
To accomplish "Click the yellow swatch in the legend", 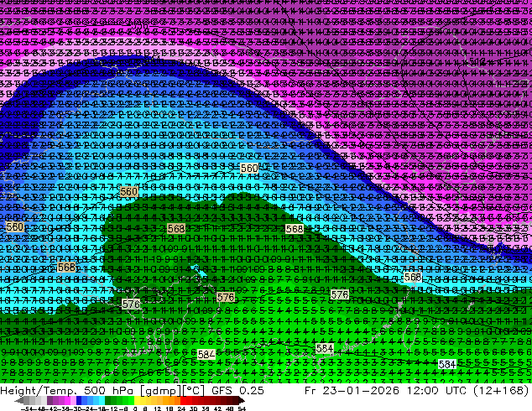I will pos(137,400).
